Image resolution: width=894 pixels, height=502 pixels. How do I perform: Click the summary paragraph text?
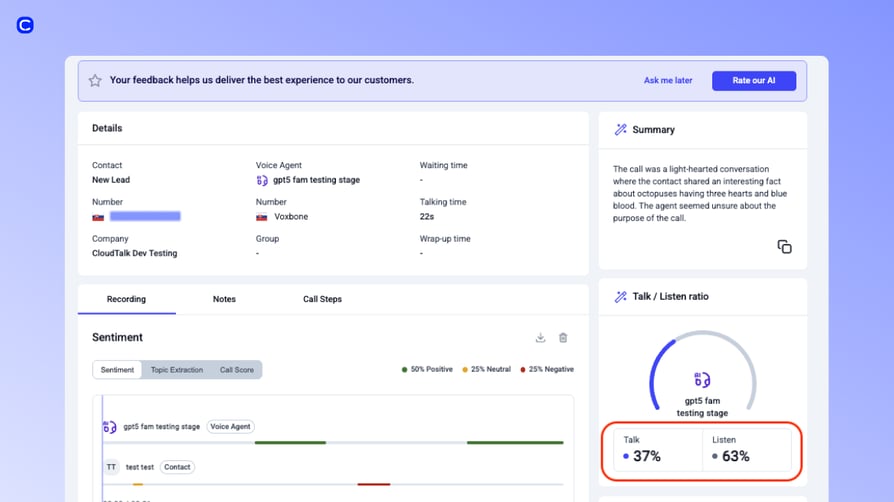coord(700,193)
